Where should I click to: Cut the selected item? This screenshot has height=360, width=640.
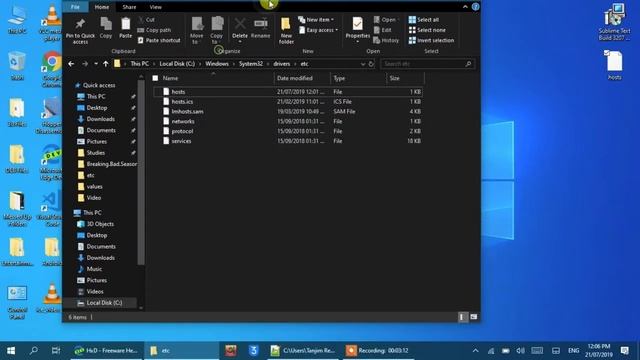pyautogui.click(x=146, y=20)
